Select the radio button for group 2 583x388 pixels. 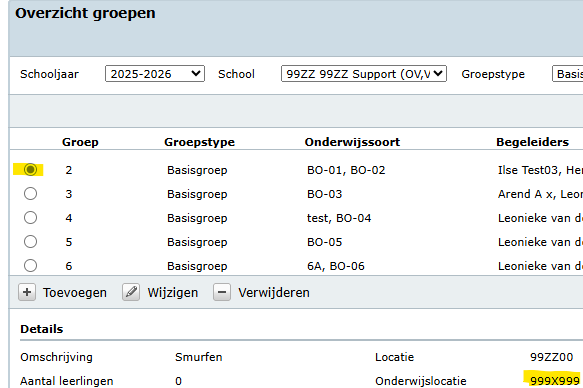click(x=30, y=169)
